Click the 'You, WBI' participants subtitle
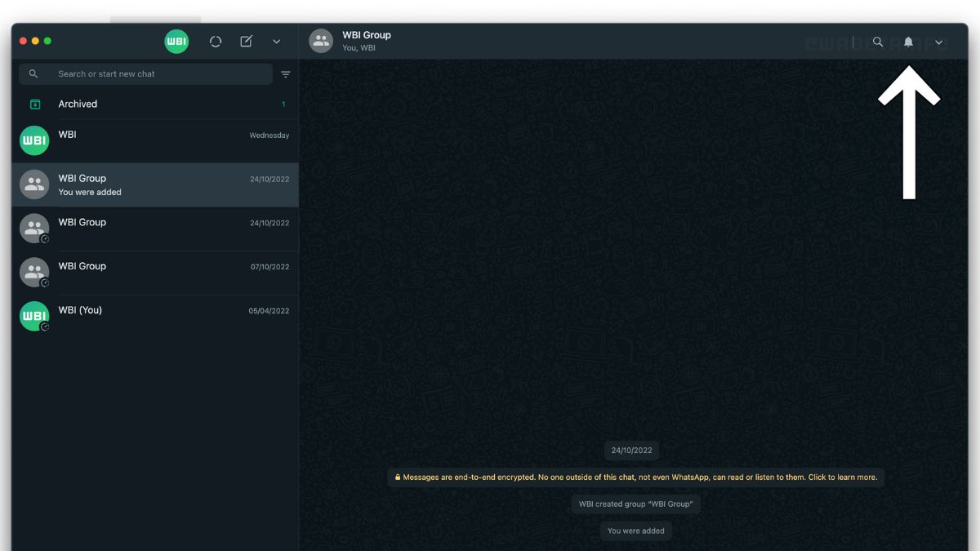Screen dimensions: 980x551 [359, 48]
